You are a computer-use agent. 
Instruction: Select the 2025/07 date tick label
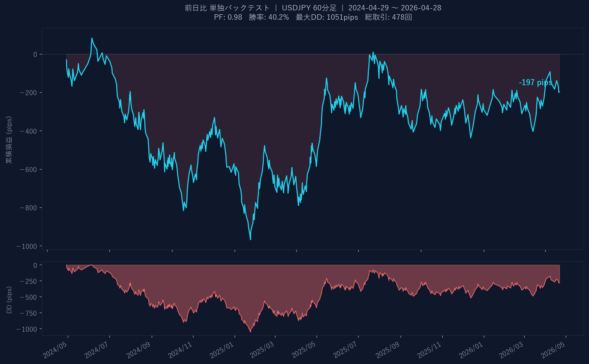pyautogui.click(x=345, y=350)
